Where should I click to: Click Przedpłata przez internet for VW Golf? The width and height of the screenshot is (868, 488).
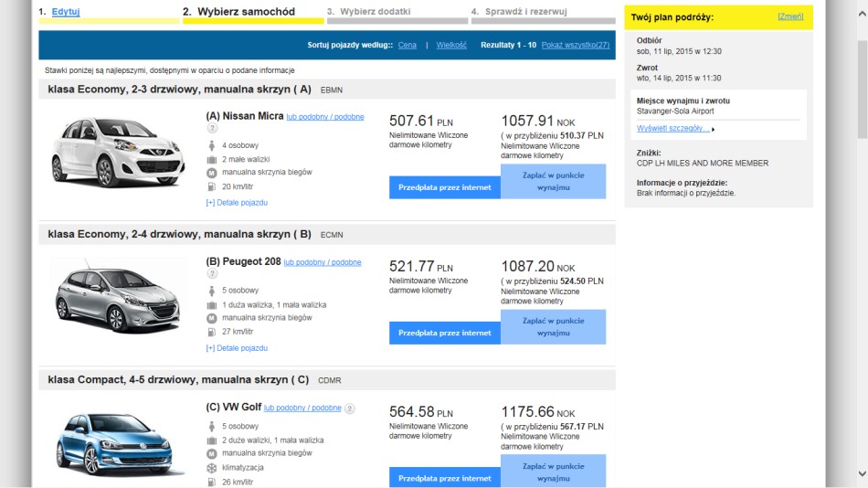click(x=445, y=477)
